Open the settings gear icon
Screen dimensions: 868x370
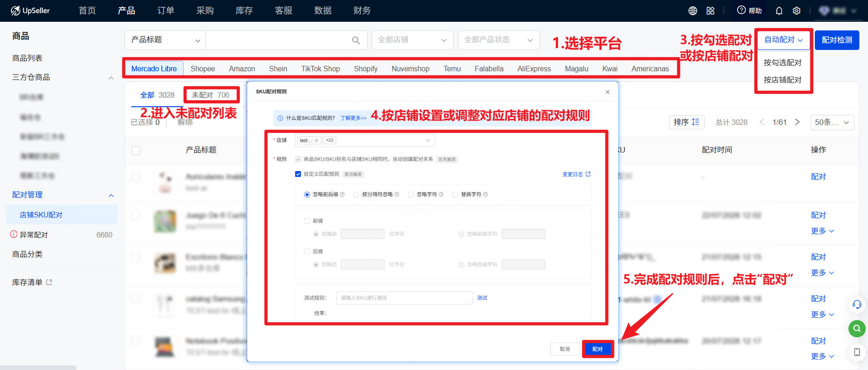coord(797,10)
